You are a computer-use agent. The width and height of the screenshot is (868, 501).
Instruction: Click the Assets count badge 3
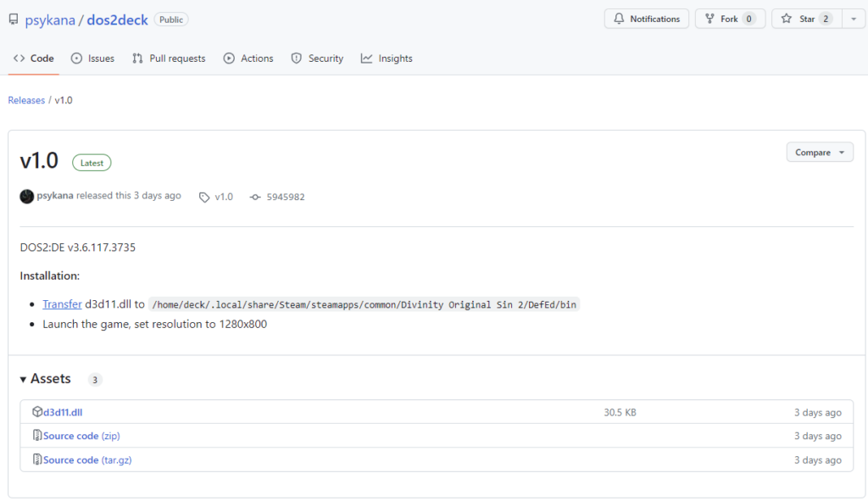point(95,380)
